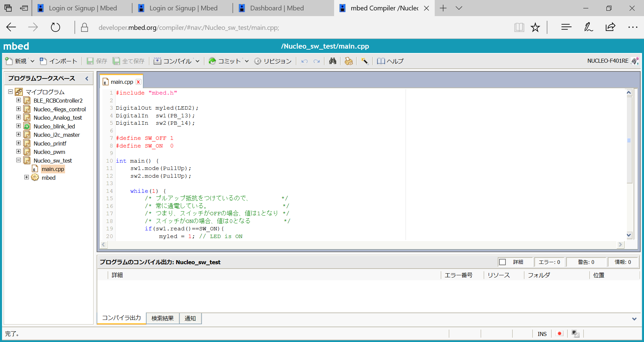Collapse the Program Workspace panel chevron
Viewport: 644px width, 342px height.
click(x=87, y=78)
